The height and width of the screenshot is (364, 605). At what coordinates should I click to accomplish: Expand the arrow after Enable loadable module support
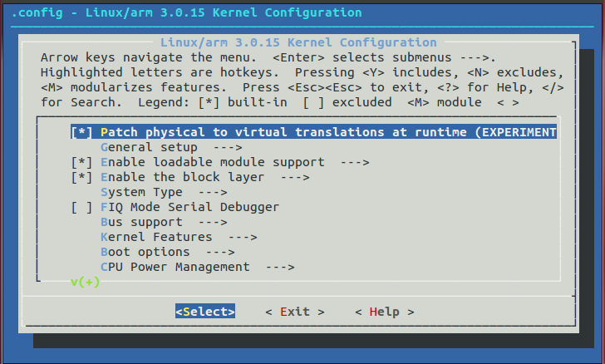[354, 162]
